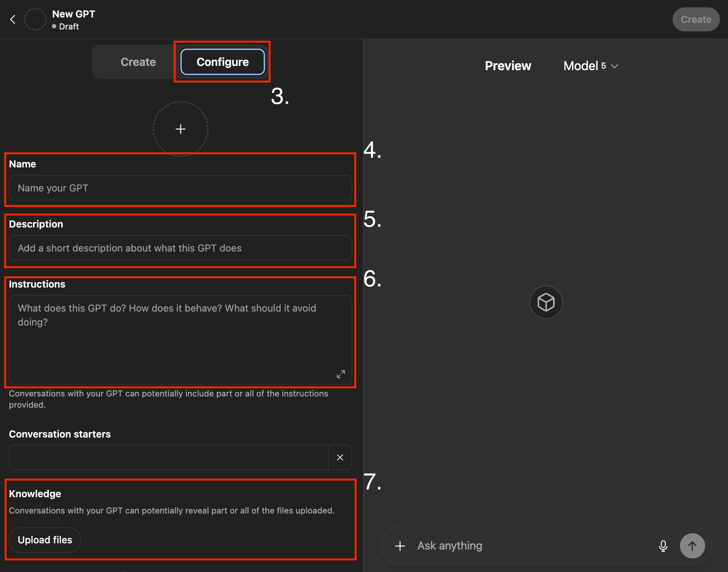Image resolution: width=728 pixels, height=572 pixels.
Task: Focus the Name your GPT field
Action: (180, 188)
